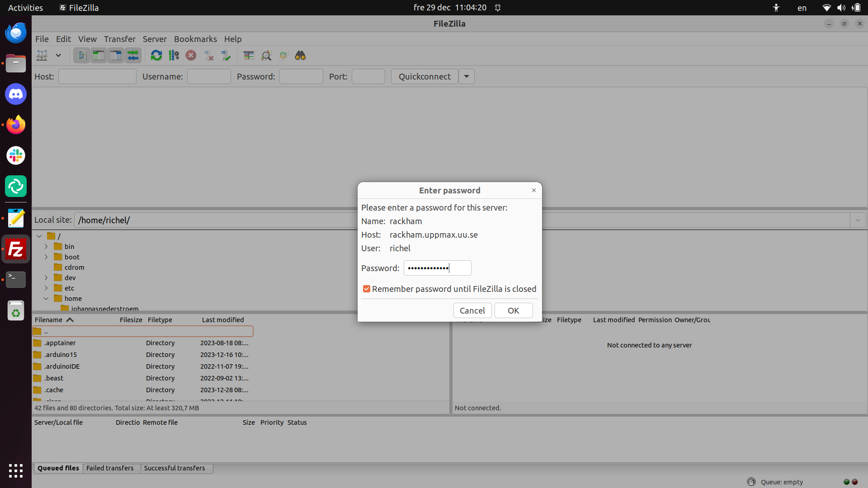Open Discord from the dock
This screenshot has height=488, width=868.
click(16, 94)
